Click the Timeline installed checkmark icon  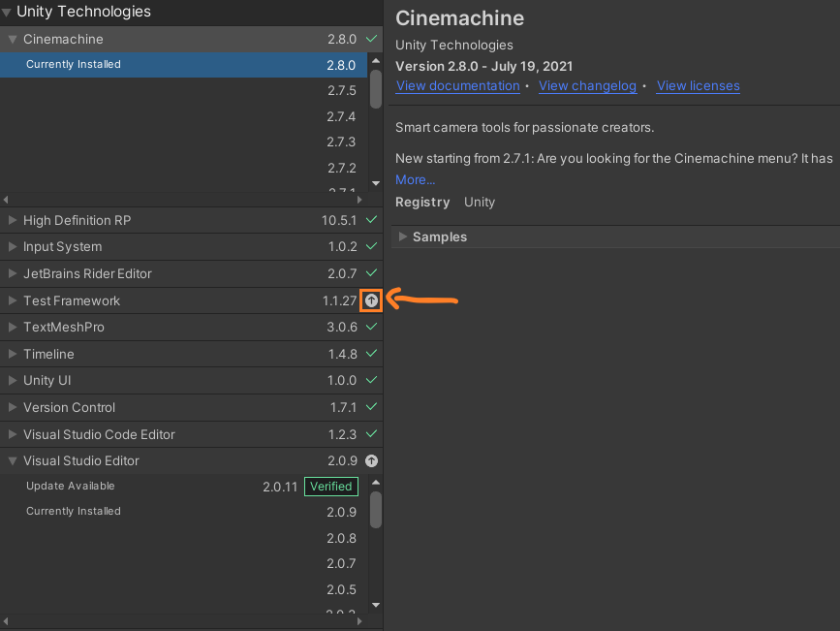pyautogui.click(x=371, y=355)
